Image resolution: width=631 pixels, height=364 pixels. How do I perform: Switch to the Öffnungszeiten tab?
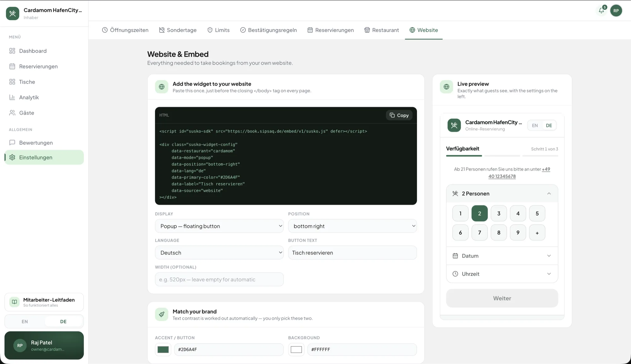(125, 30)
